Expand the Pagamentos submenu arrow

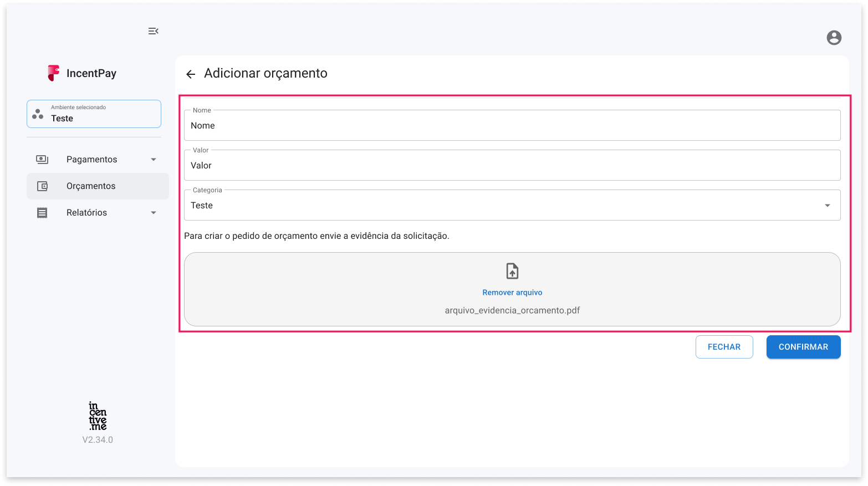pyautogui.click(x=154, y=160)
